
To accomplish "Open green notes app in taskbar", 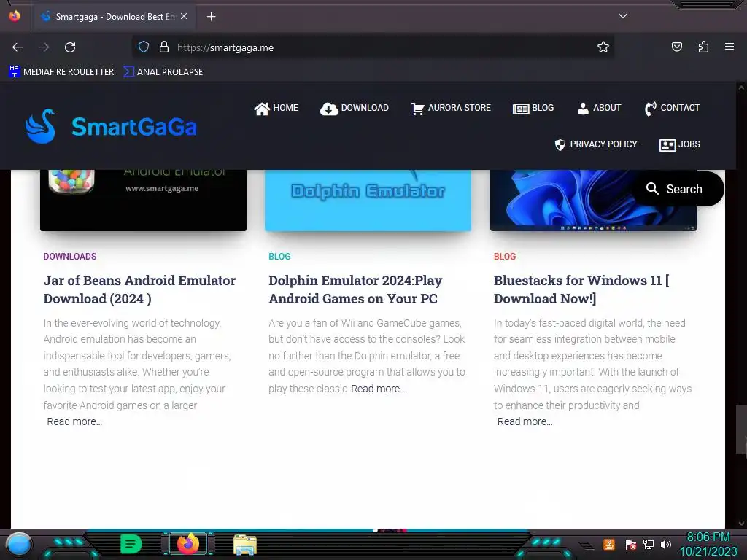I will pos(131,544).
